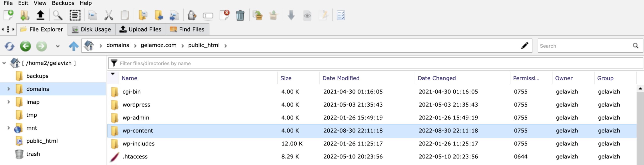Click the public_html breadcrumb segment
This screenshot has height=165, width=644.
coord(204,45)
